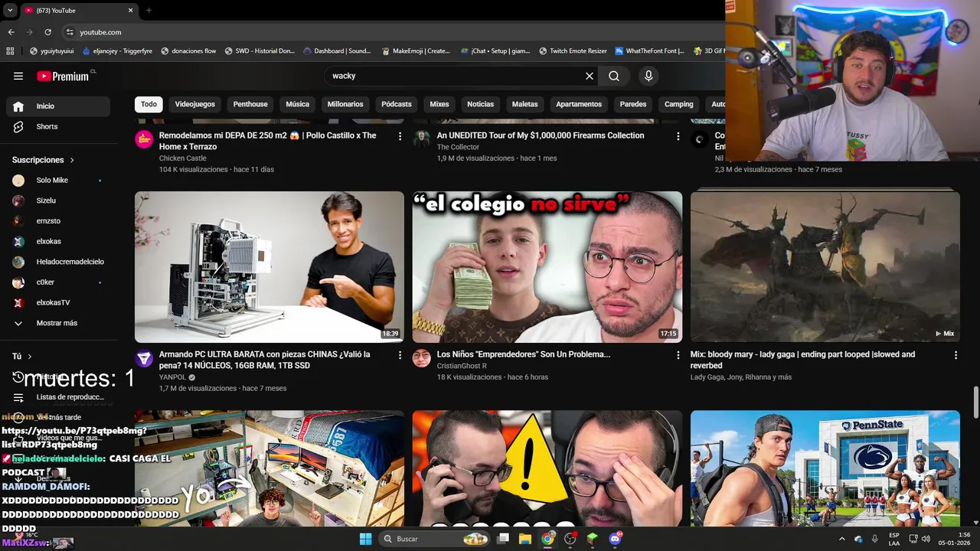The width and height of the screenshot is (980, 551).
Task: Open the options menu for the Armando PC video
Action: point(400,355)
